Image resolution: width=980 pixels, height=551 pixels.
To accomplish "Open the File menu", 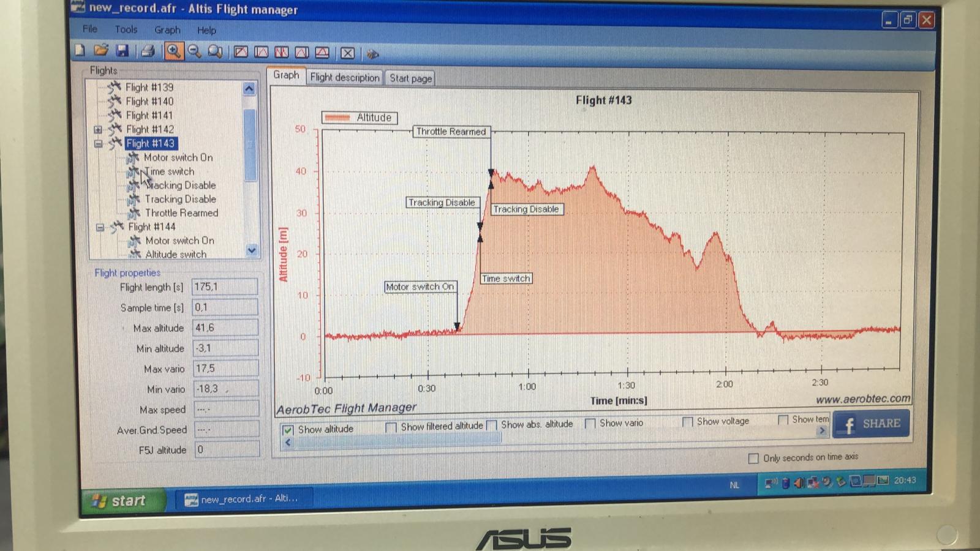I will click(x=90, y=29).
